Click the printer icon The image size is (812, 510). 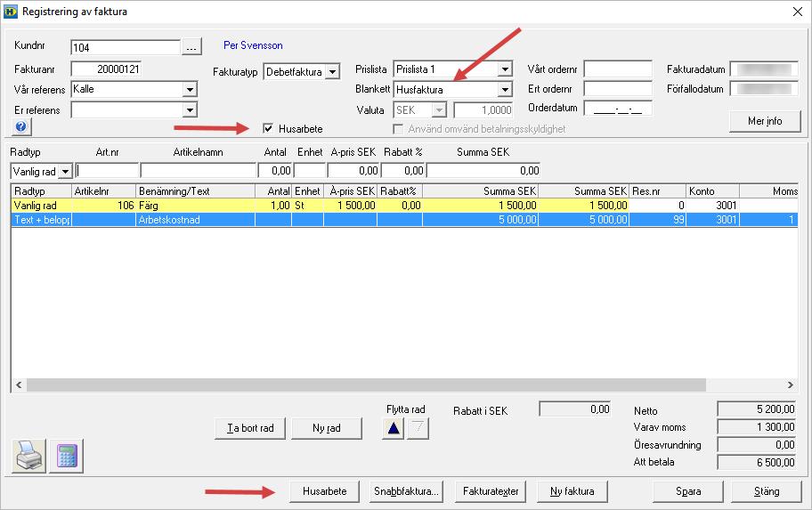pyautogui.click(x=29, y=456)
